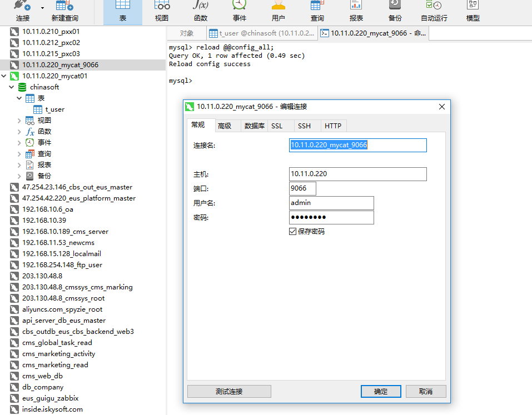Click the t_user table icon in tree
The width and height of the screenshot is (532, 415).
38,109
